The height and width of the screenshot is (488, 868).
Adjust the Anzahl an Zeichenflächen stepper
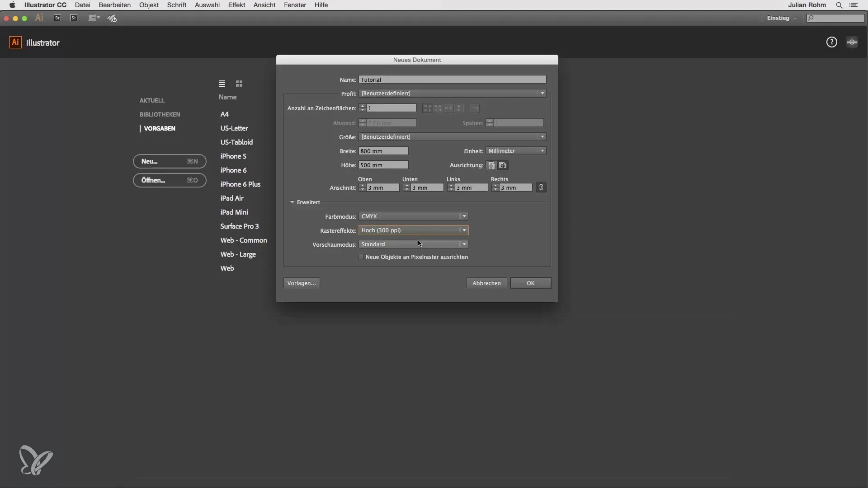363,108
